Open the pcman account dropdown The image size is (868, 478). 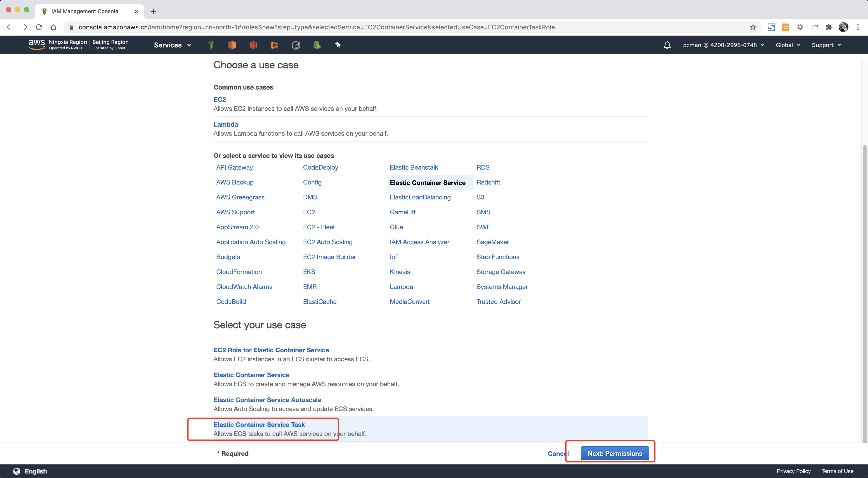click(723, 45)
